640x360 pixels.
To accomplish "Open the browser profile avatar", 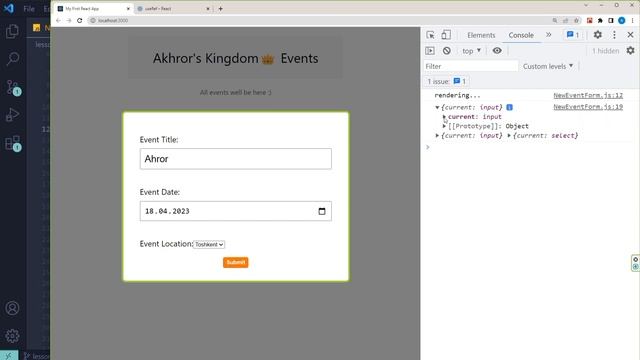I will (x=621, y=20).
